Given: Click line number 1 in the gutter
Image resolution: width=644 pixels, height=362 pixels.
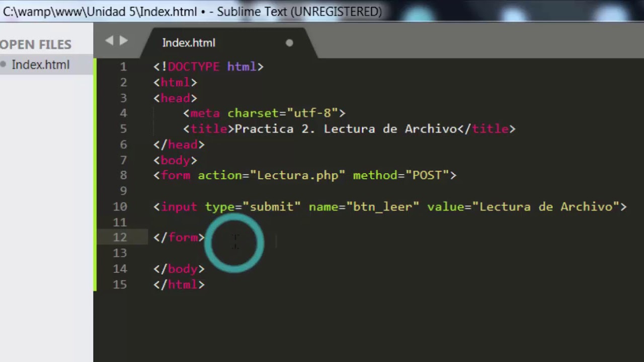Looking at the screenshot, I should (x=123, y=67).
